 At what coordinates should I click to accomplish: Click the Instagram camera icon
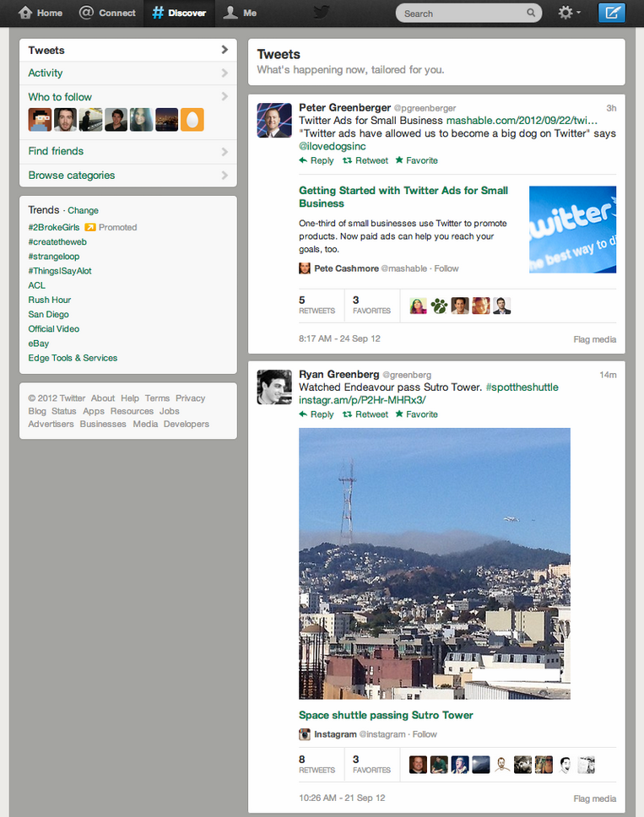pos(305,734)
